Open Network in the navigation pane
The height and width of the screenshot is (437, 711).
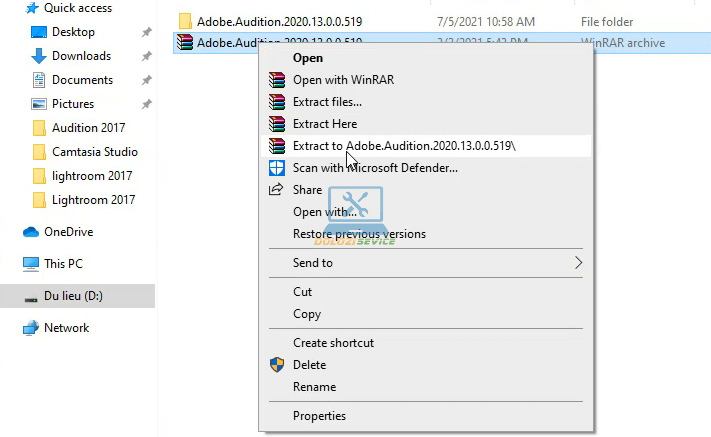point(66,328)
